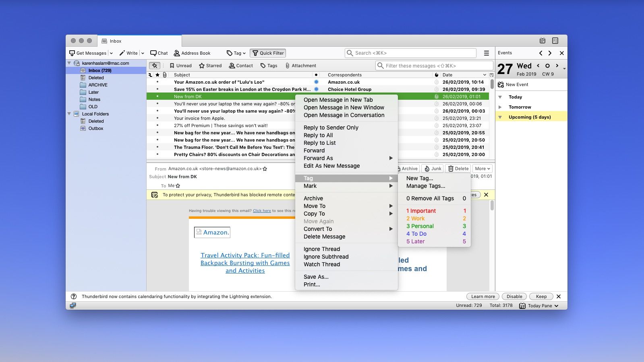Click Disable Lightning button
This screenshot has width=644, height=362.
coord(514,296)
